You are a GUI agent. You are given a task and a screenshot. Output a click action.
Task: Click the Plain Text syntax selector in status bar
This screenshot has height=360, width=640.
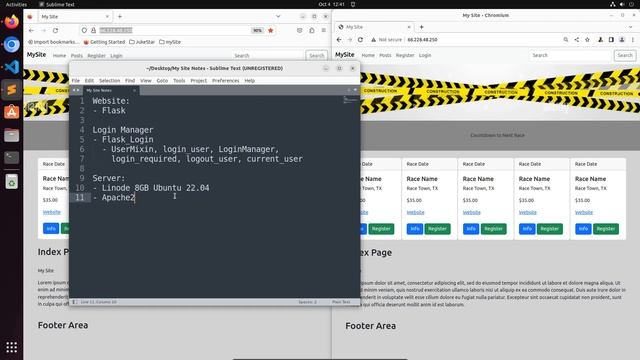tap(341, 302)
